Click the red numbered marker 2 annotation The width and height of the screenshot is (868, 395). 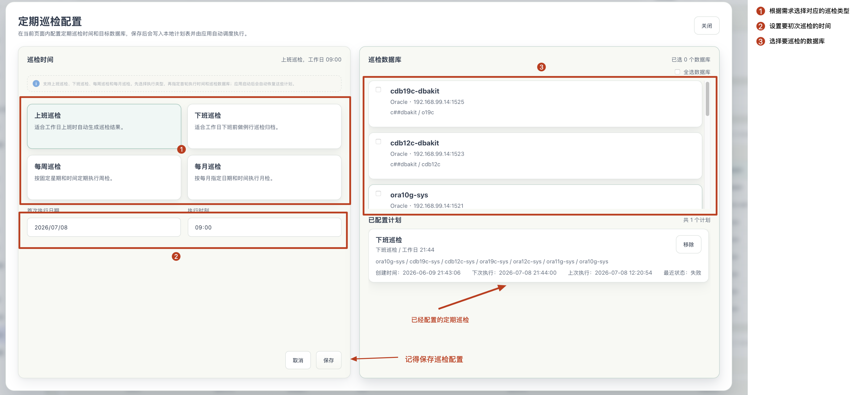(176, 257)
